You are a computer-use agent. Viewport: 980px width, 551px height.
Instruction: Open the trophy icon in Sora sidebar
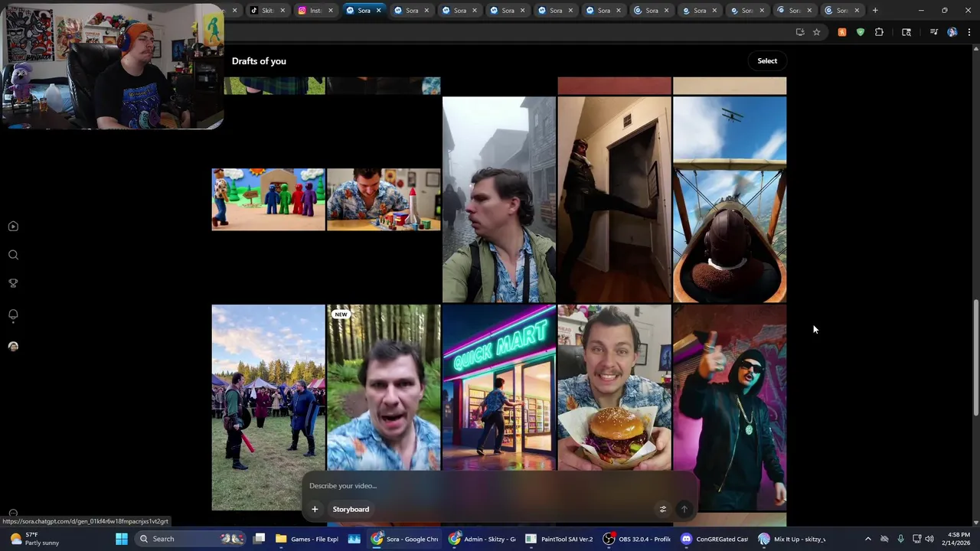[13, 283]
